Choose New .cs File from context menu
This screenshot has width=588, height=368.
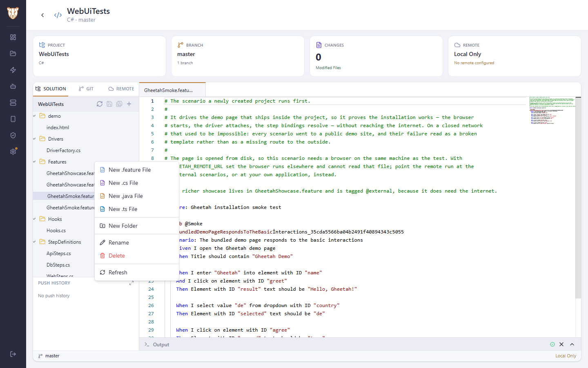click(137, 183)
